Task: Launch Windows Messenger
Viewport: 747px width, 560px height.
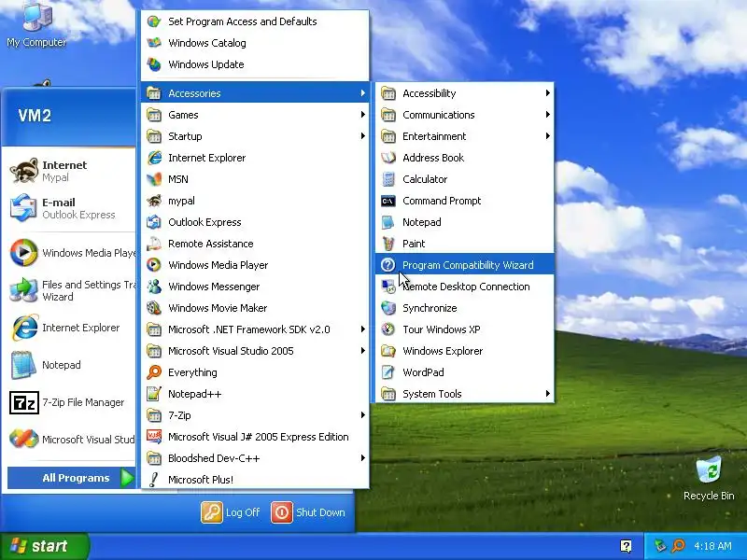Action: coord(255,287)
